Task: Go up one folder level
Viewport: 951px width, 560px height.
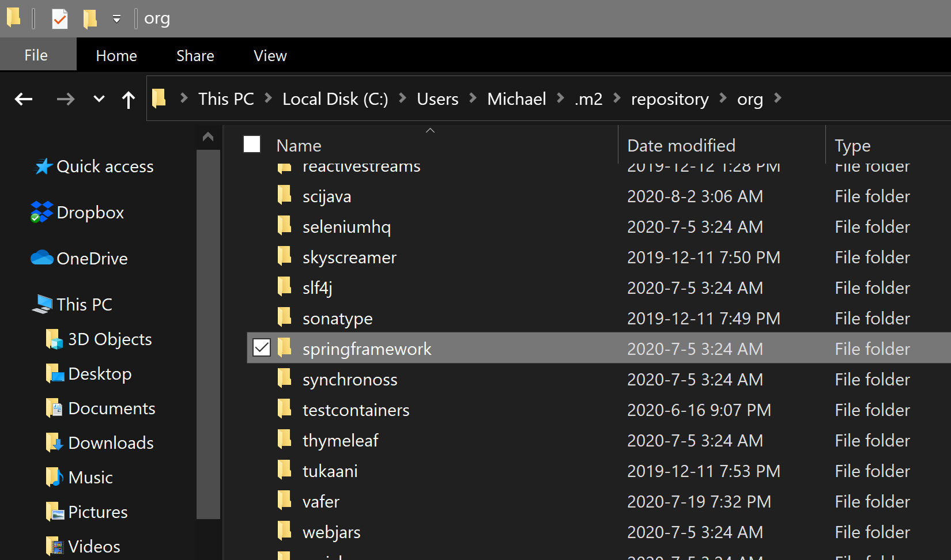Action: pos(129,100)
